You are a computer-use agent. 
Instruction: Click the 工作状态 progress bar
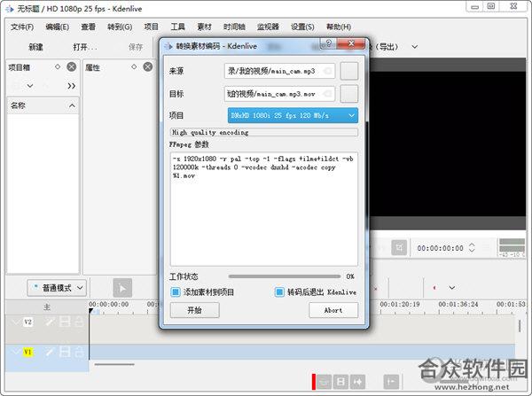285,276
